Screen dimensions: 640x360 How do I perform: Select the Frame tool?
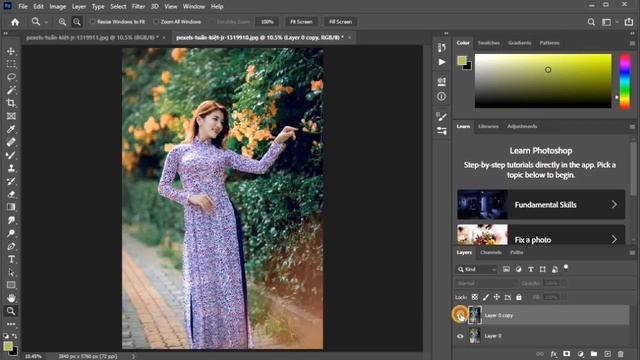pos(11,116)
